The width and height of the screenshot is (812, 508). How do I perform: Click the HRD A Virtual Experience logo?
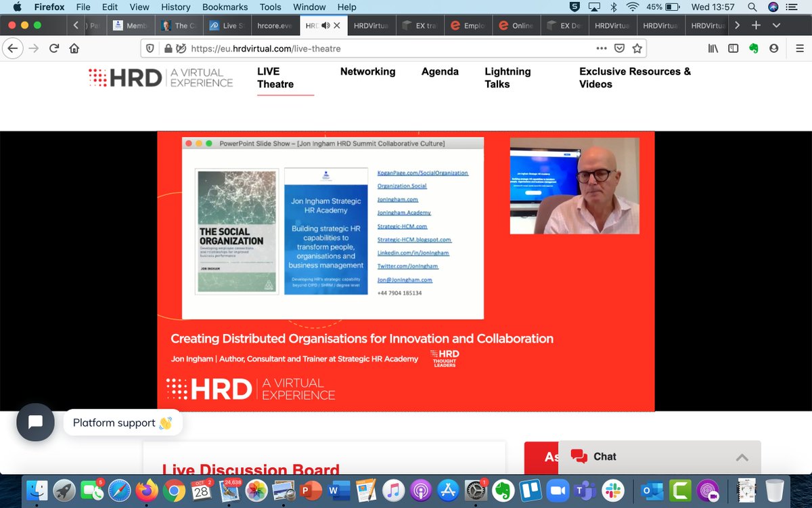point(161,78)
